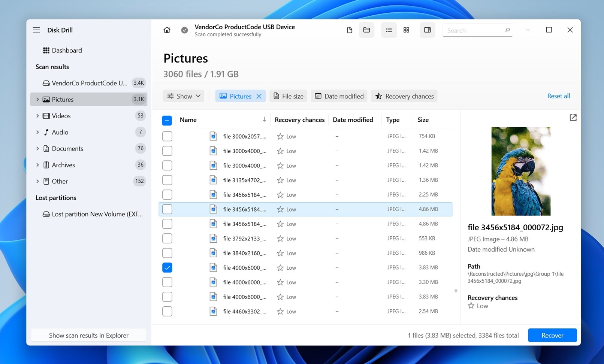Image resolution: width=604 pixels, height=364 pixels.
Task: Click the 3.1K count badge on Pictures
Action: (x=139, y=99)
